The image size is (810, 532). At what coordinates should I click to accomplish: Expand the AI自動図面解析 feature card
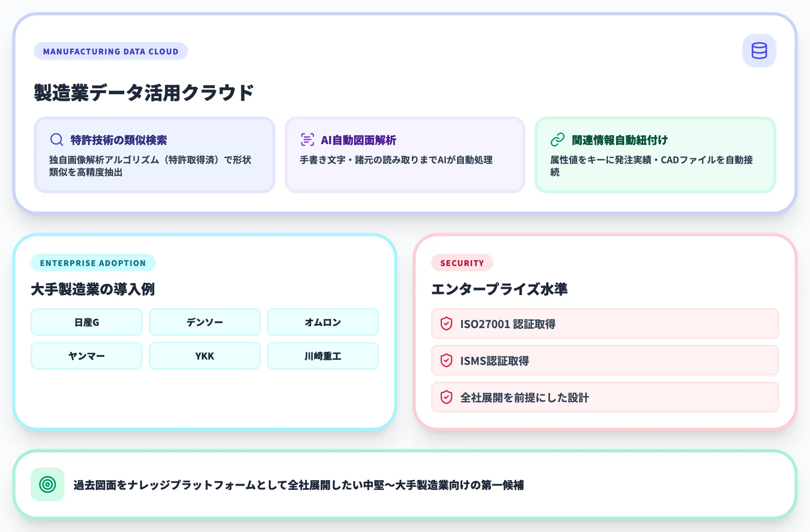tap(404, 154)
